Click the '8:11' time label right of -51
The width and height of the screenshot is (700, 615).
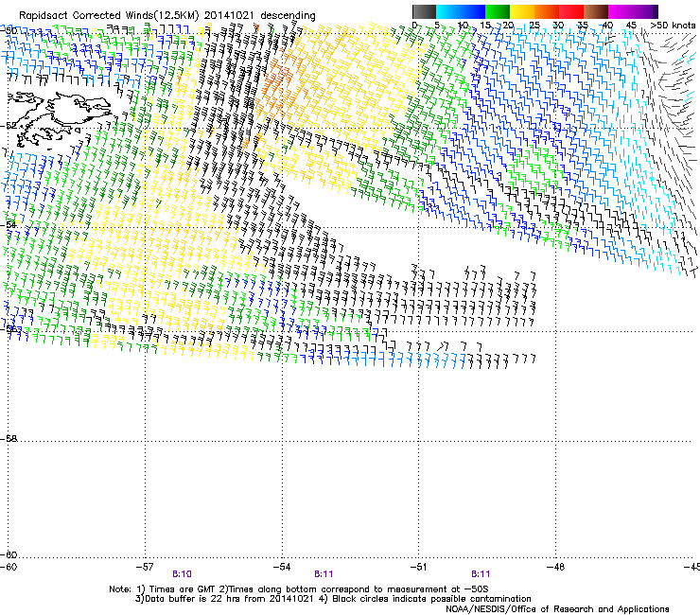pyautogui.click(x=481, y=574)
